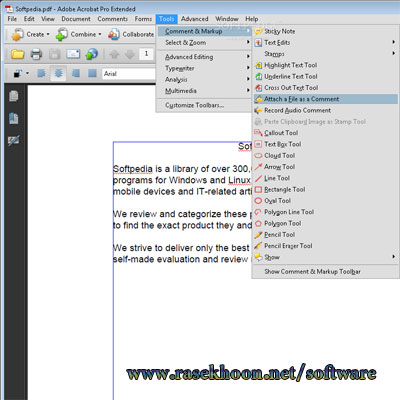Image resolution: width=400 pixels, height=400 pixels.
Task: Click the page number input field
Action: pos(147,54)
